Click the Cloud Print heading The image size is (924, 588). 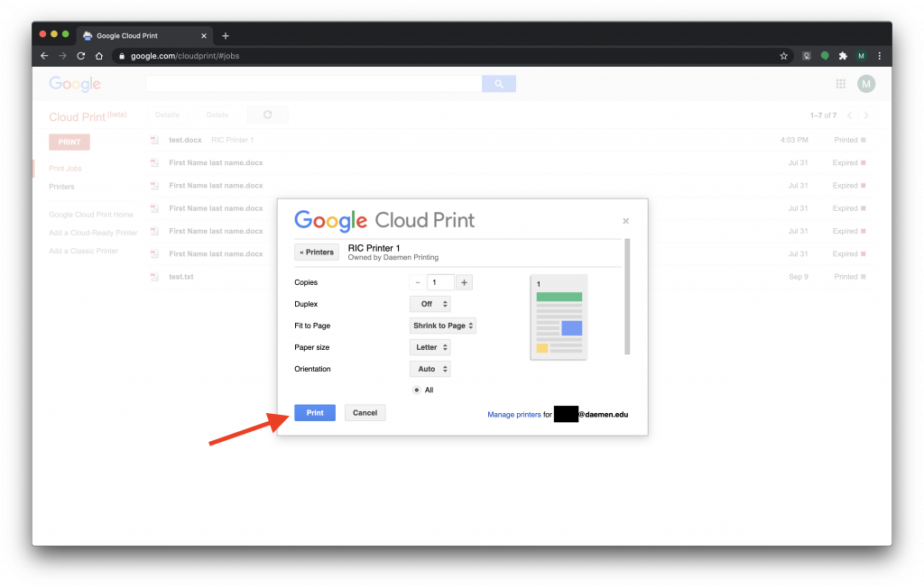coord(88,116)
